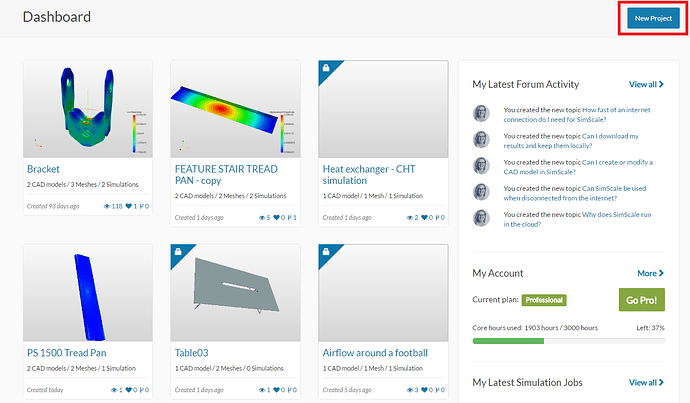The image size is (690, 403).
Task: Click 'Created today' on PS 1500 Tread Pan
Action: point(45,390)
